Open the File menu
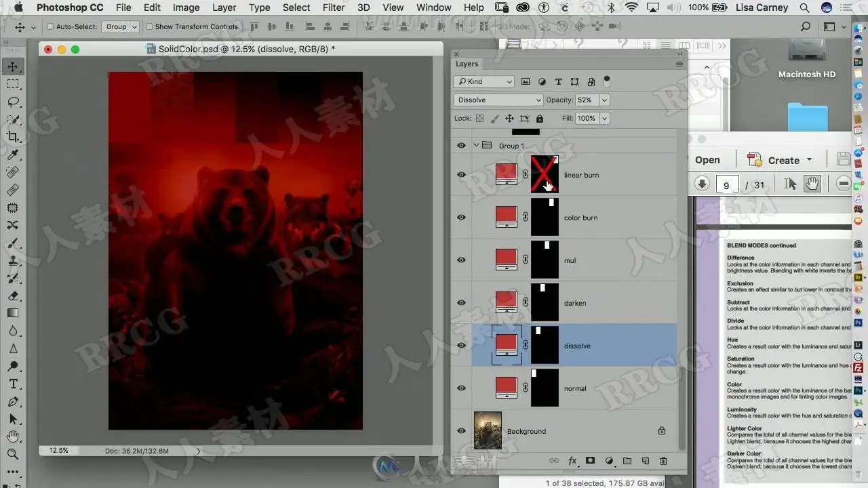The width and height of the screenshot is (868, 488). coord(123,7)
